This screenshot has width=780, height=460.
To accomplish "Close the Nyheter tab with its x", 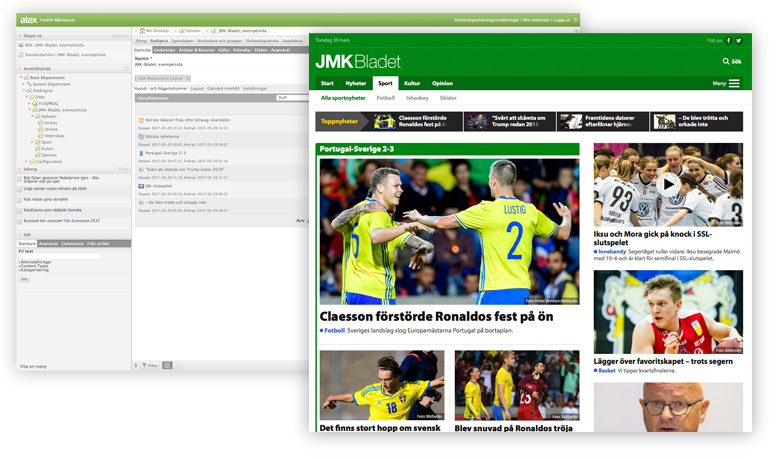I will pos(176,31).
